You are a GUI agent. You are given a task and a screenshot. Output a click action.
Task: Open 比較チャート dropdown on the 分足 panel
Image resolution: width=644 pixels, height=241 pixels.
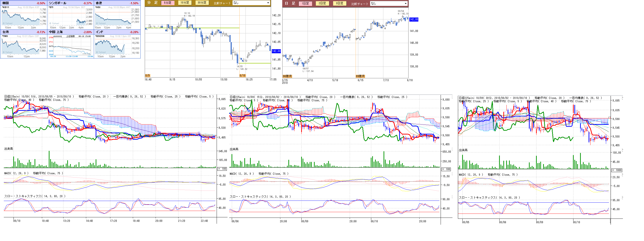point(251,3)
